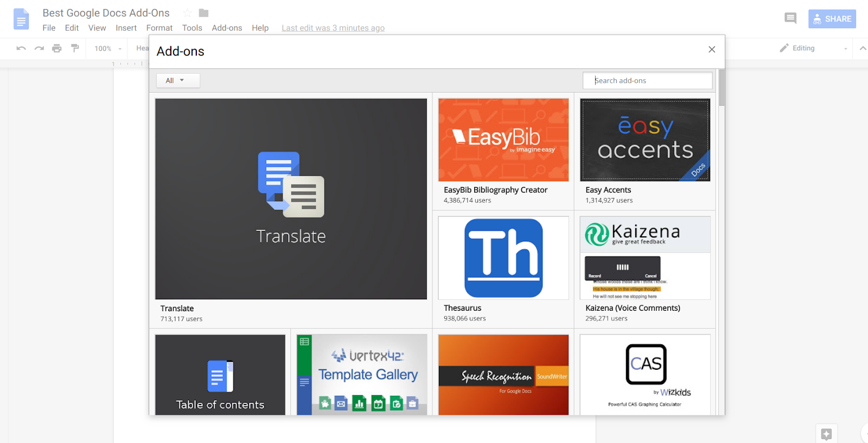868x443 pixels.
Task: Click the Redo toolbar icon
Action: 39,48
